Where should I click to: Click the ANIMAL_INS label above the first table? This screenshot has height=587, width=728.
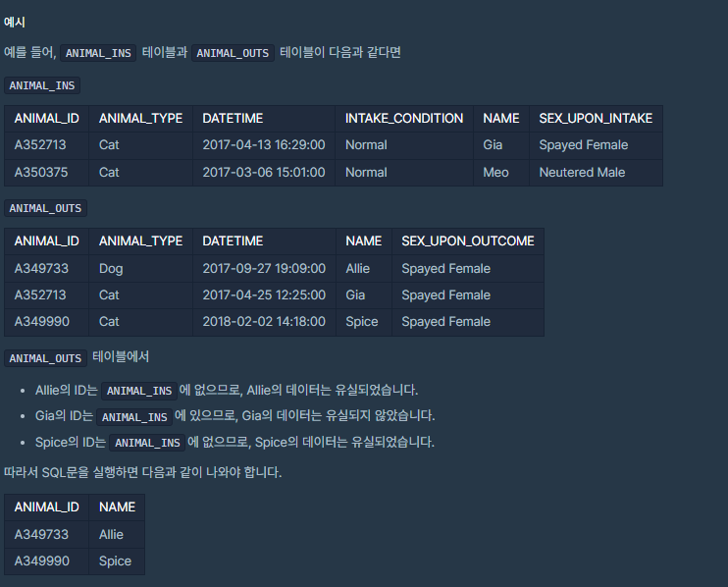click(42, 85)
